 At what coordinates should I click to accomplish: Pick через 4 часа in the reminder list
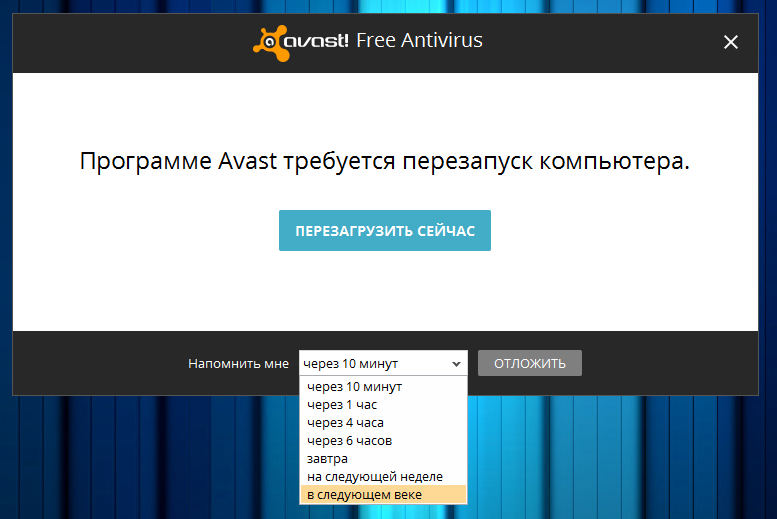click(345, 423)
